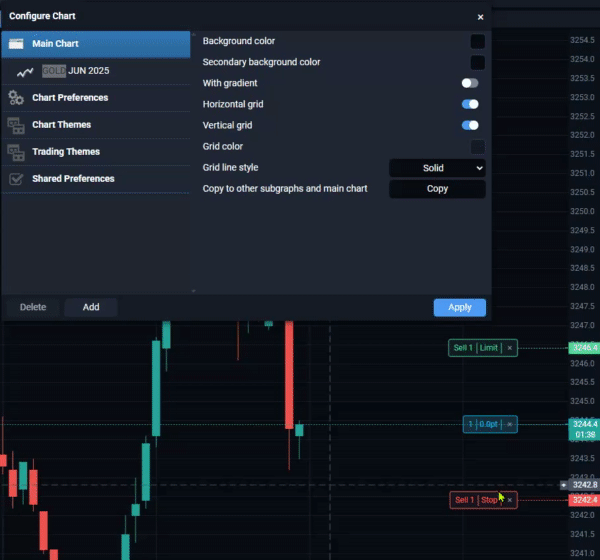The width and height of the screenshot is (600, 560).
Task: Click the Trading Themes icon
Action: point(16,152)
